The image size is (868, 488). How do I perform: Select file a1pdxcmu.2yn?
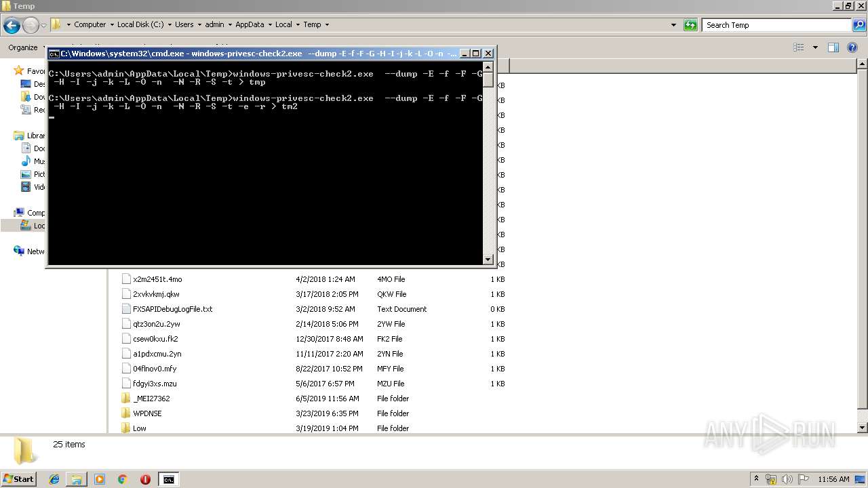(x=157, y=354)
